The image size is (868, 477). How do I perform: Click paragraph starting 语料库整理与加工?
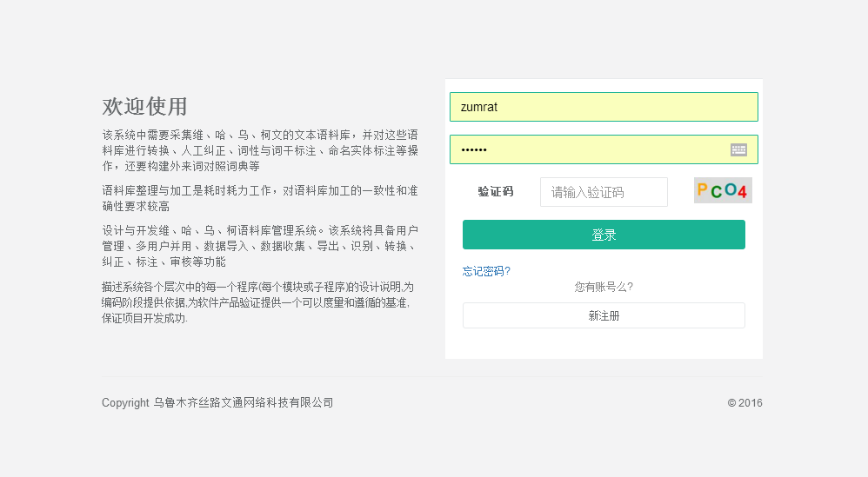coord(260,198)
